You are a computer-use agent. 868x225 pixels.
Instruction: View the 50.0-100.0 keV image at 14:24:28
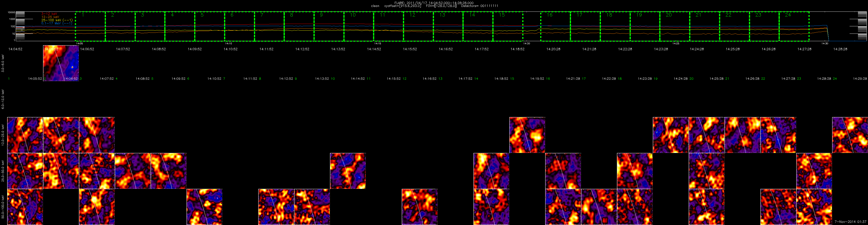[707, 207]
